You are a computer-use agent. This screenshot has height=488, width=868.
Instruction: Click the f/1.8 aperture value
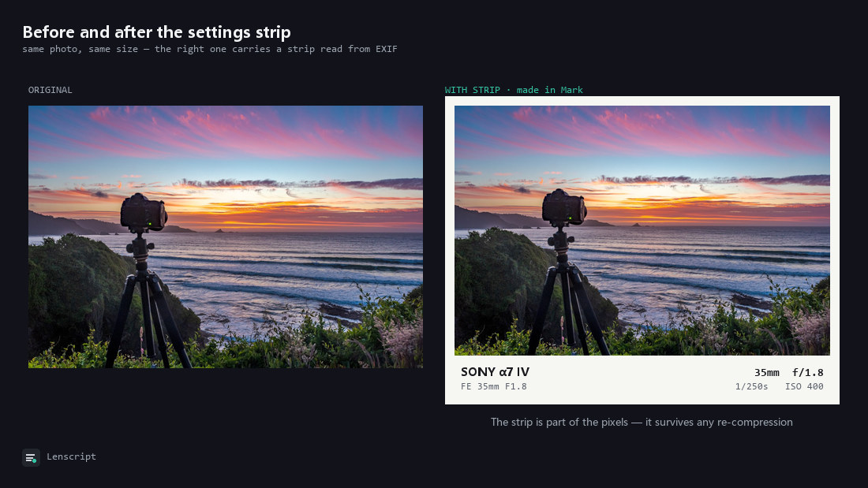point(808,372)
